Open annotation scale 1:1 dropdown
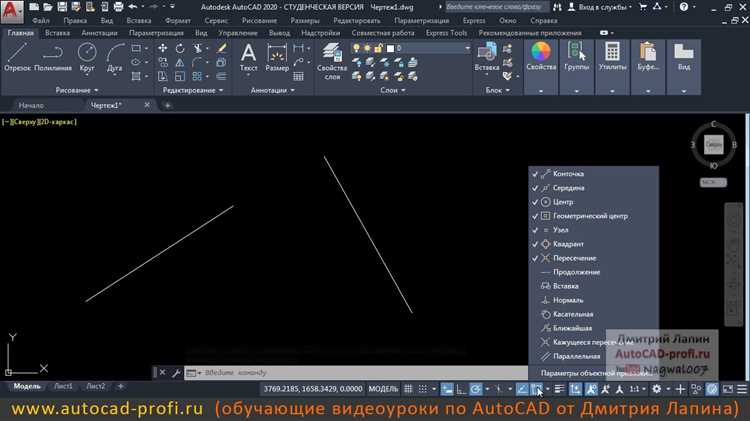Viewport: 750px width, 421px height. (638, 389)
